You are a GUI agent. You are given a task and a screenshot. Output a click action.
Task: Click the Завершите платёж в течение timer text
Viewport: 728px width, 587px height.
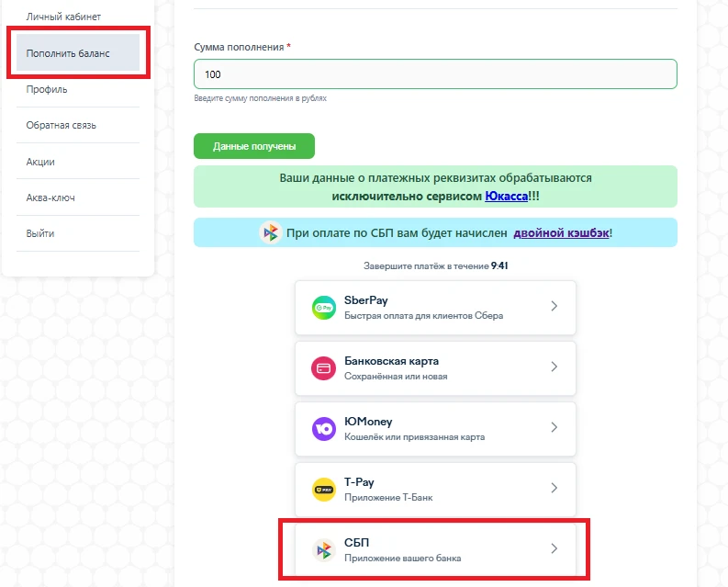point(435,265)
